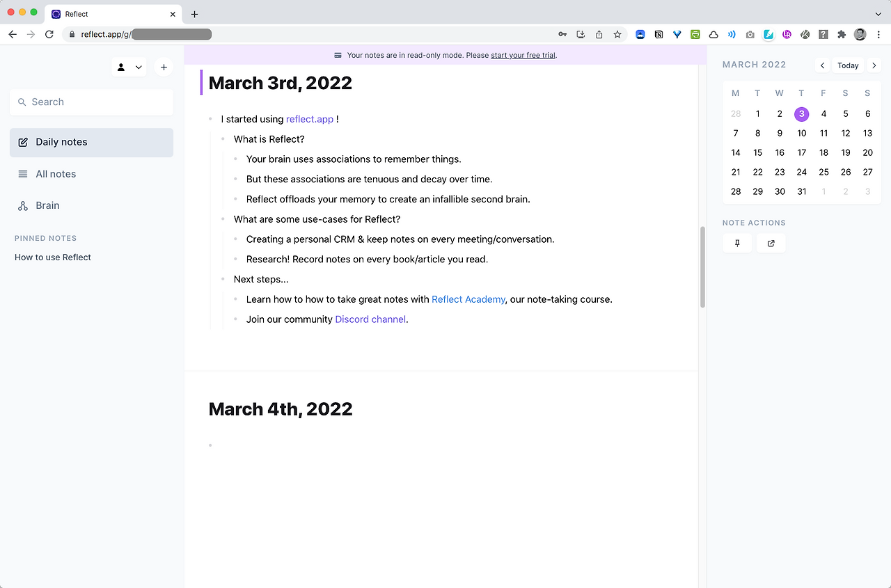Click the question mark extension icon

tap(823, 34)
